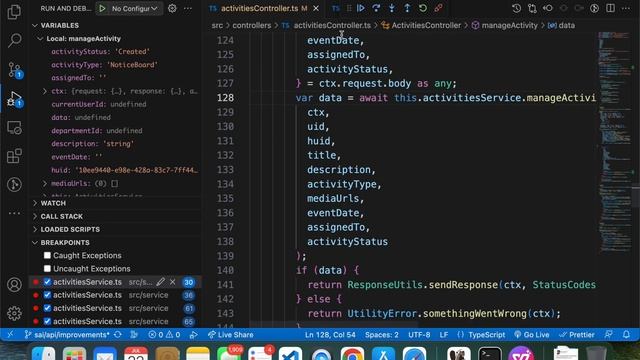Remove the activitiesService.ts breakpoint at line 30
Screen dimensions: 640x360
173,282
